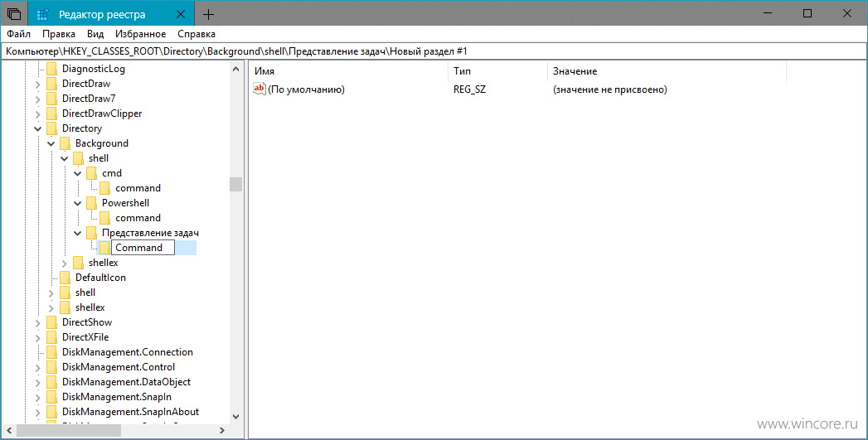Click the registry path address bar

point(434,51)
